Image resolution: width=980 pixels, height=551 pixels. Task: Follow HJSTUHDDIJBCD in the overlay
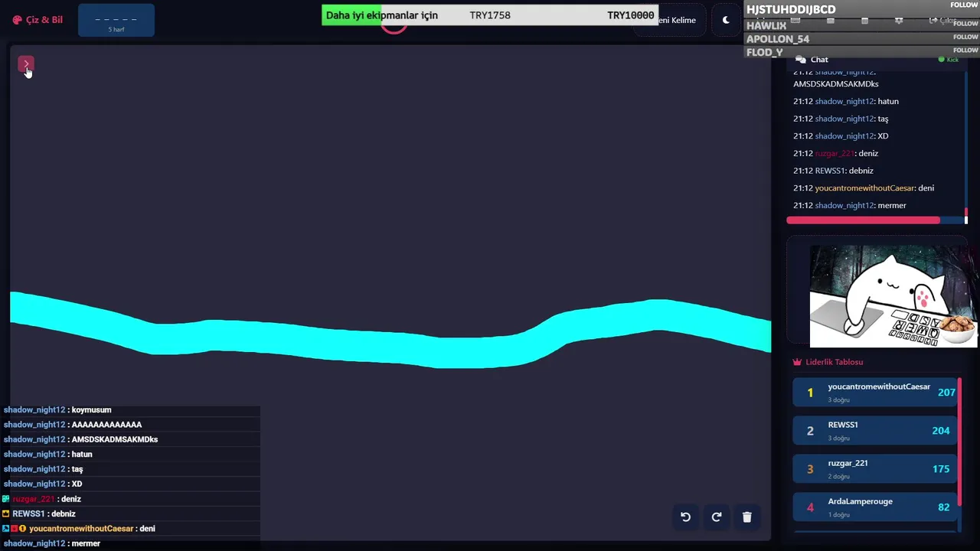pos(964,5)
